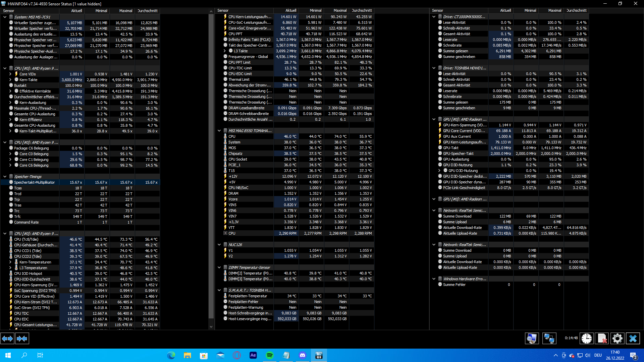Image resolution: width=644 pixels, height=362 pixels.
Task: Click the blue X close sensors button
Action: tap(633, 339)
